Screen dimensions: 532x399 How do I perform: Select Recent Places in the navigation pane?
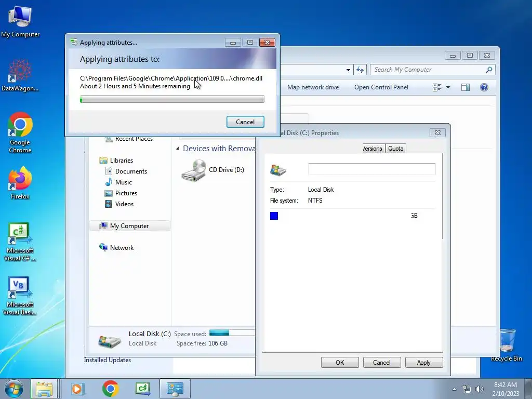coord(129,139)
